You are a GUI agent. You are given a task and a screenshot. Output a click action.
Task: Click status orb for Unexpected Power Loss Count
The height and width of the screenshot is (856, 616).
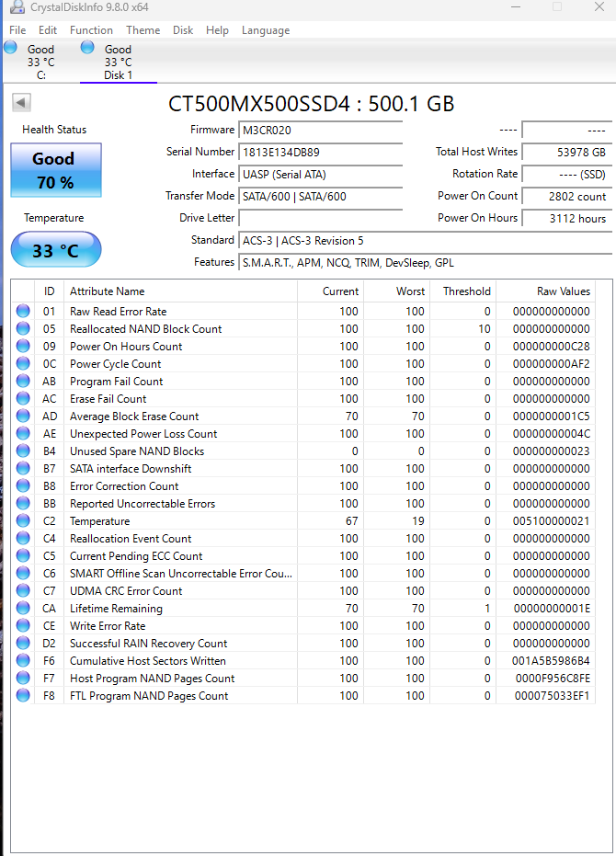[x=23, y=433]
